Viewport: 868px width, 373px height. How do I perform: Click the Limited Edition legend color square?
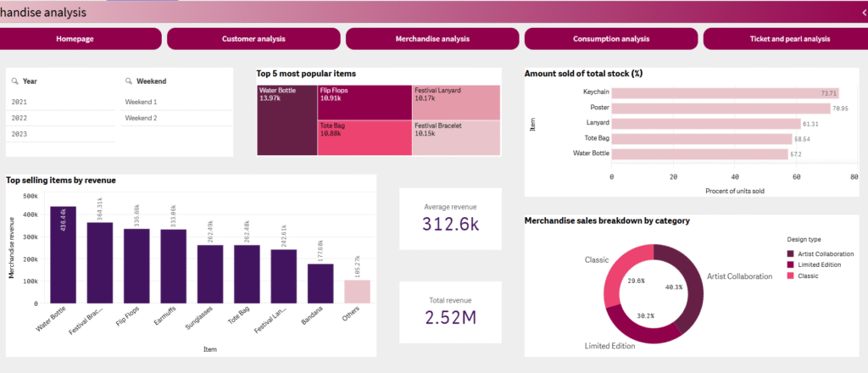click(791, 264)
